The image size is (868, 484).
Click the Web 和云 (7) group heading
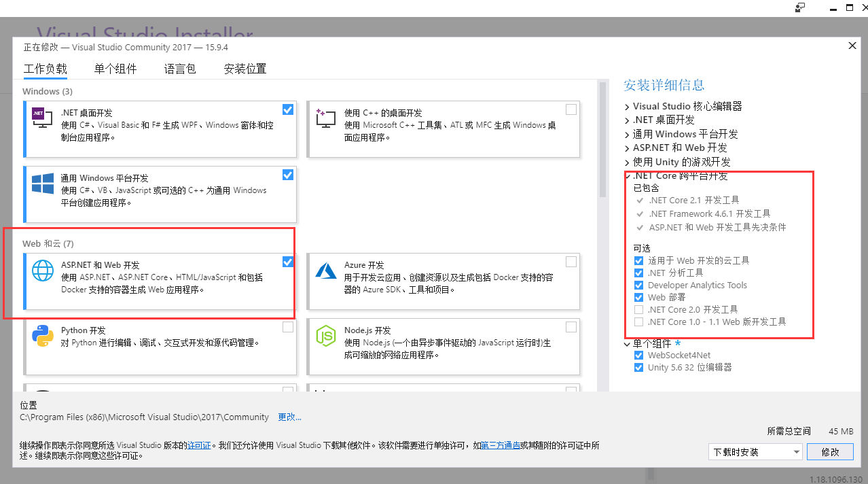coord(48,243)
